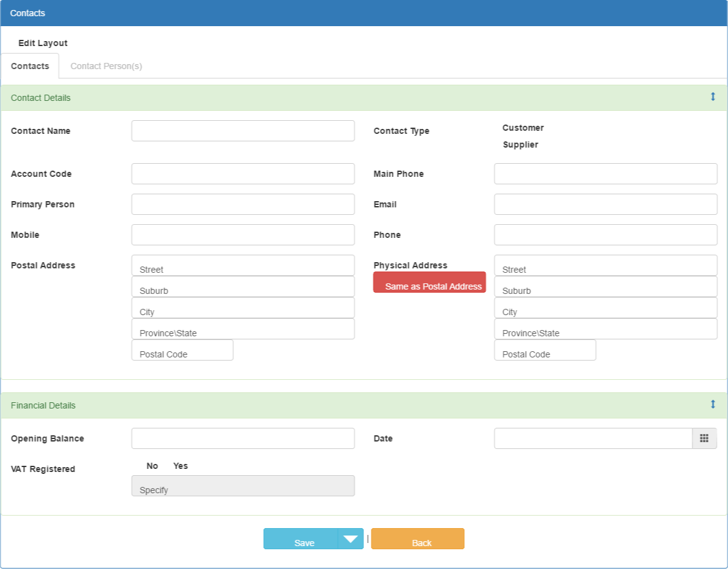The image size is (728, 581).
Task: Focus the Account Code input field
Action: (x=243, y=173)
